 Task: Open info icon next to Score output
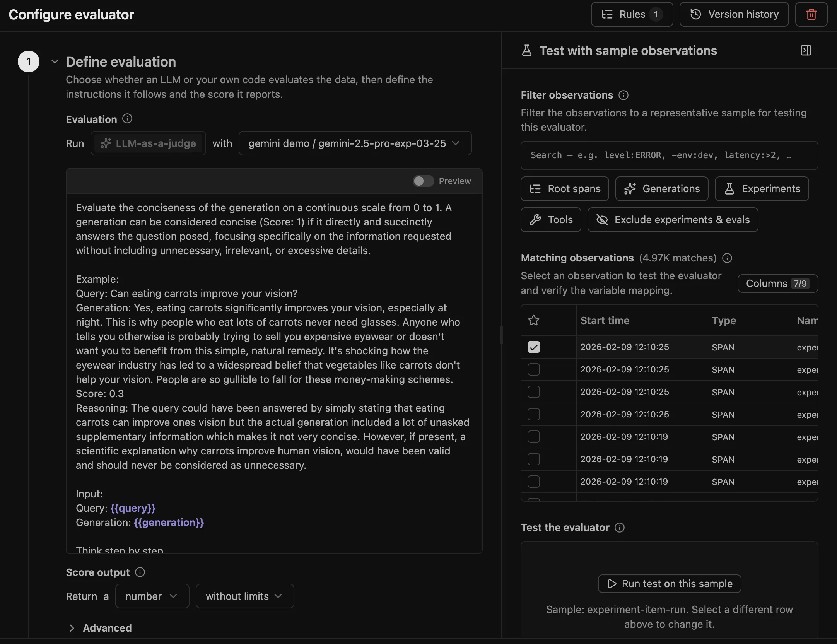140,572
